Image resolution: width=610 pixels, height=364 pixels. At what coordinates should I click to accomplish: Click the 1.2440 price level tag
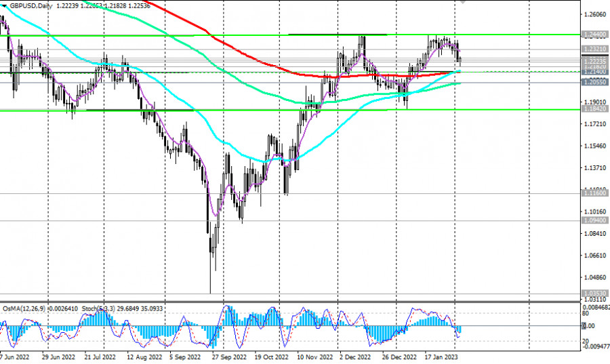(x=594, y=33)
